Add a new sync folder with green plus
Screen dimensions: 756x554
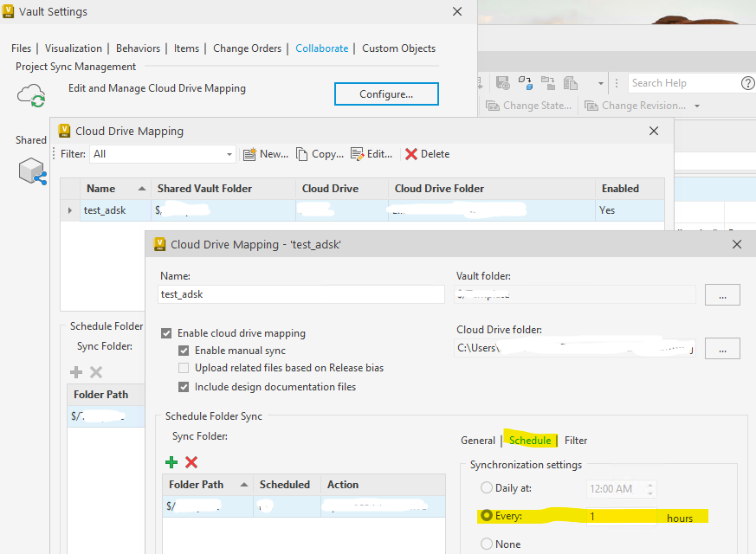(171, 461)
